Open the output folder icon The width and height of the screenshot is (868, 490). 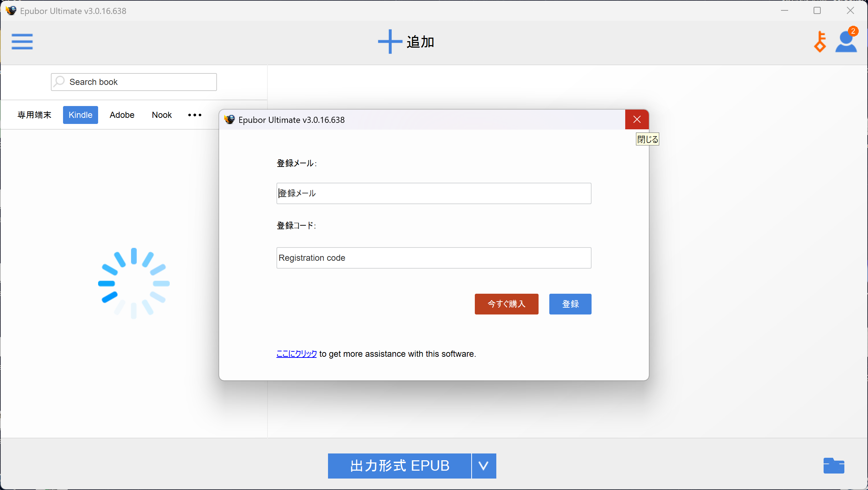pos(834,466)
